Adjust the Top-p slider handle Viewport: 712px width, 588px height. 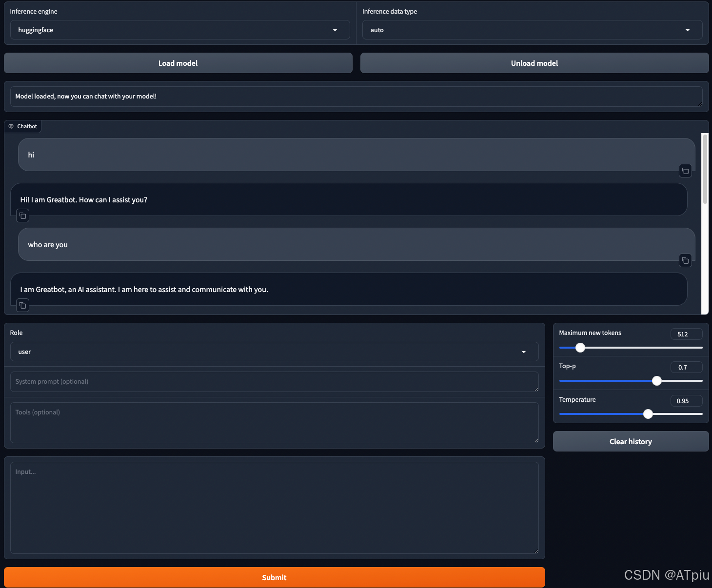tap(657, 381)
